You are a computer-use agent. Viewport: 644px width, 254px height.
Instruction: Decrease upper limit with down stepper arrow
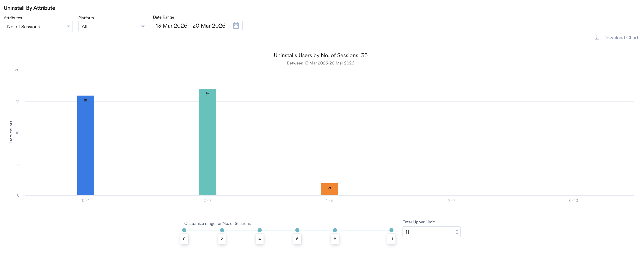pos(456,234)
